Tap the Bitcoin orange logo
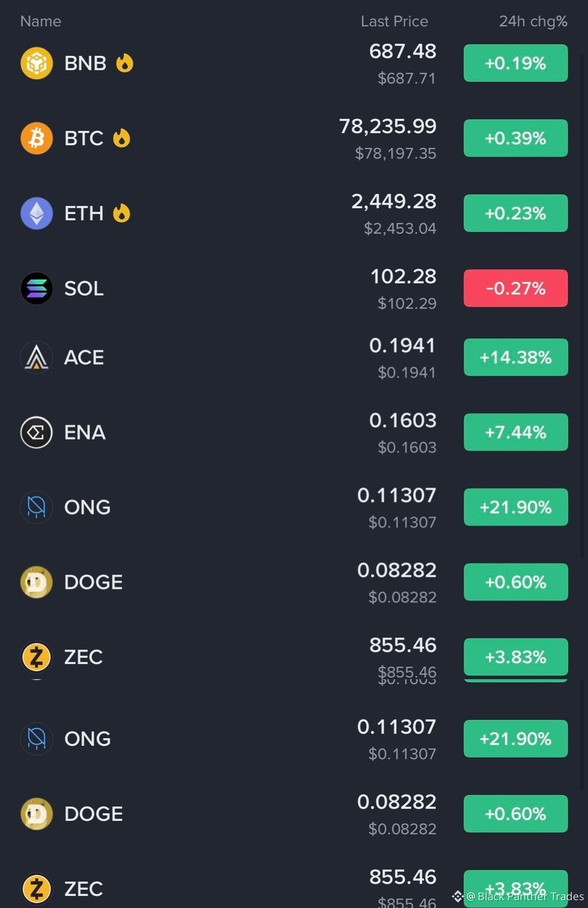588x908 pixels. coord(37,138)
